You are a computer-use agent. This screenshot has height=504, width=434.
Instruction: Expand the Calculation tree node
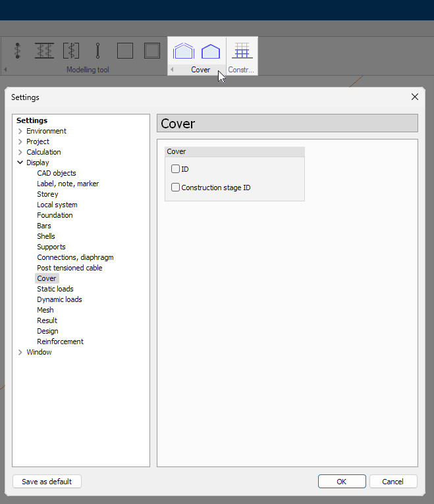(20, 152)
